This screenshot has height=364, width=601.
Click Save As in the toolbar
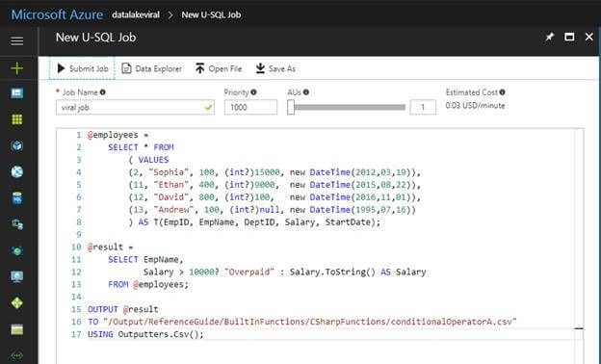[275, 68]
